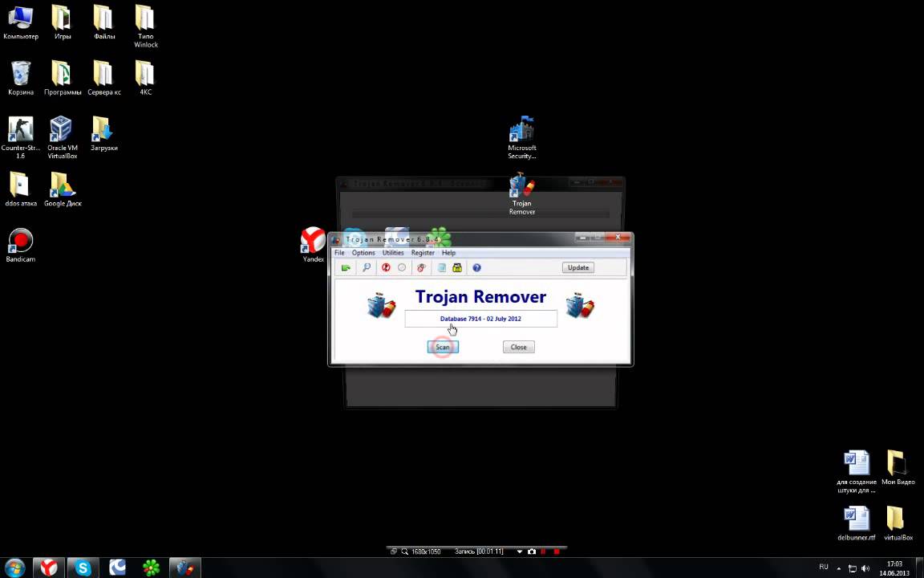
Task: Click the Scan button in Trojan Remover
Action: [443, 347]
